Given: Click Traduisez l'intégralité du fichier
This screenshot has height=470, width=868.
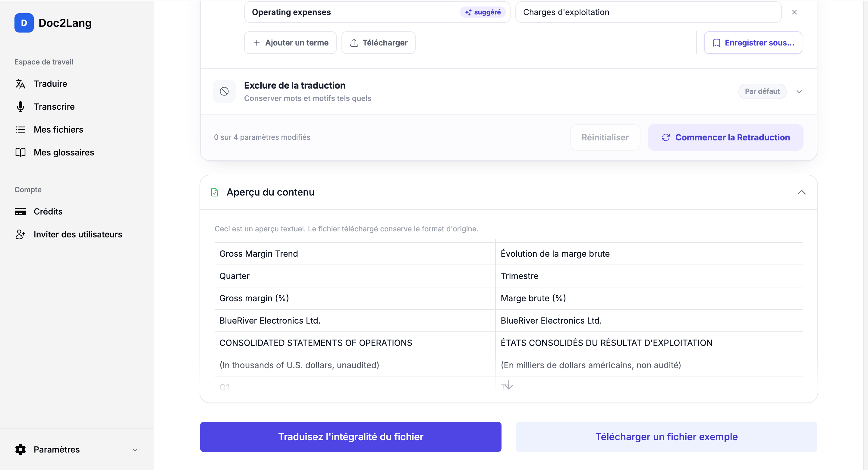Looking at the screenshot, I should 351,437.
